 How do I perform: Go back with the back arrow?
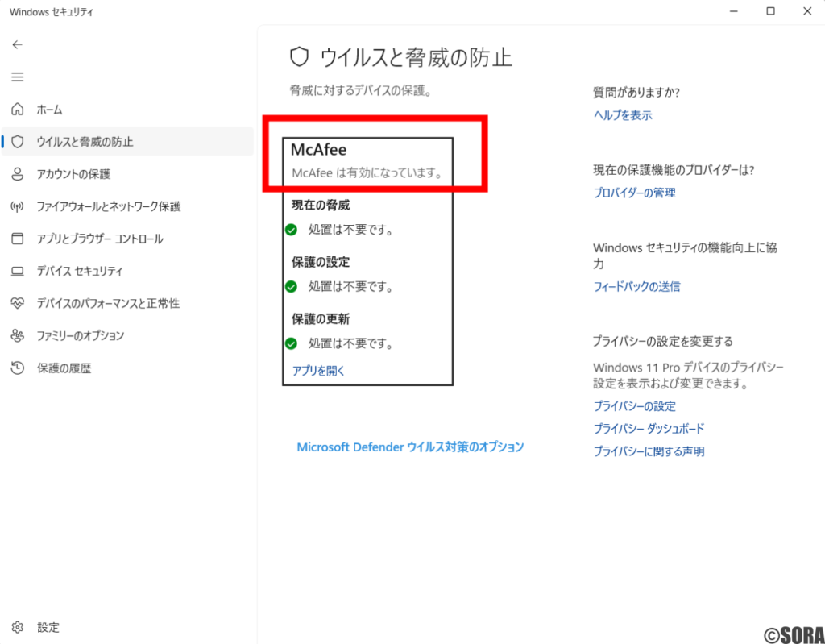click(18, 45)
